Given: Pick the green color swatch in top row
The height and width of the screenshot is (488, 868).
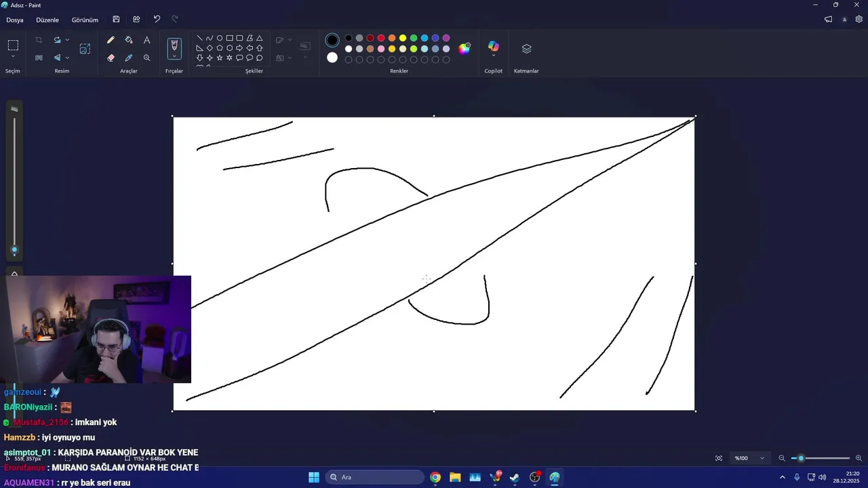Looking at the screenshot, I should point(414,38).
